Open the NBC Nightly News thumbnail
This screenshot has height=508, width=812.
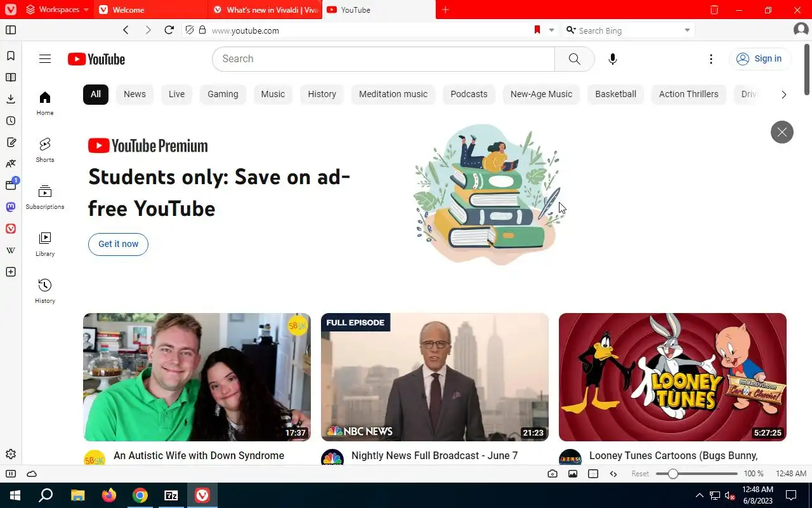(x=435, y=377)
